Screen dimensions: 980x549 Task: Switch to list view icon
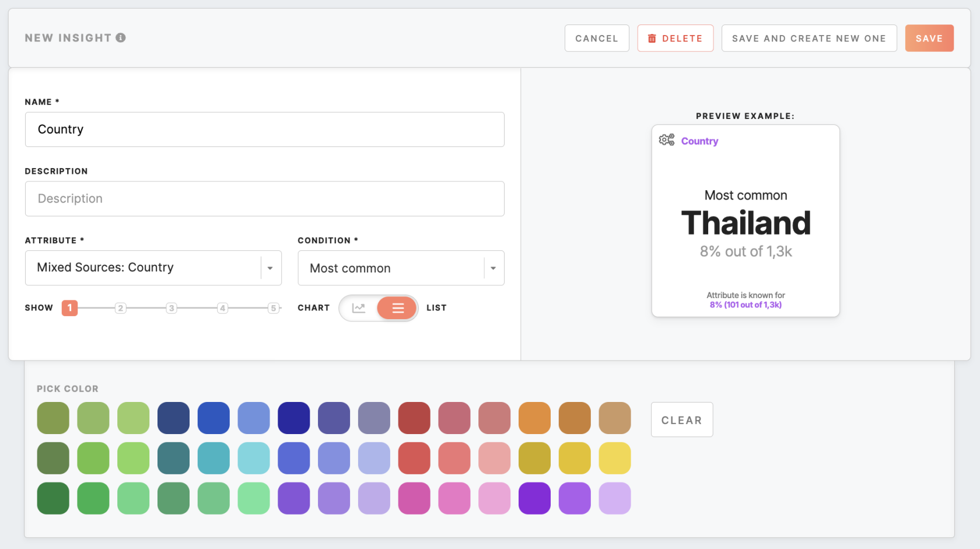(x=397, y=308)
